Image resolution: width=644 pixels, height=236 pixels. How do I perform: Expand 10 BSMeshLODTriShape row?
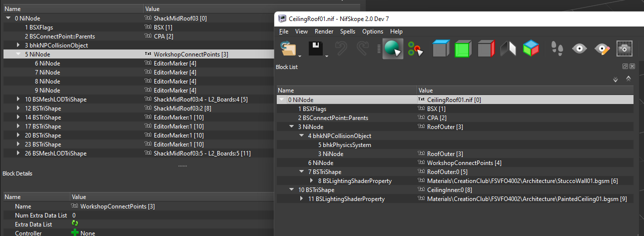point(18,99)
